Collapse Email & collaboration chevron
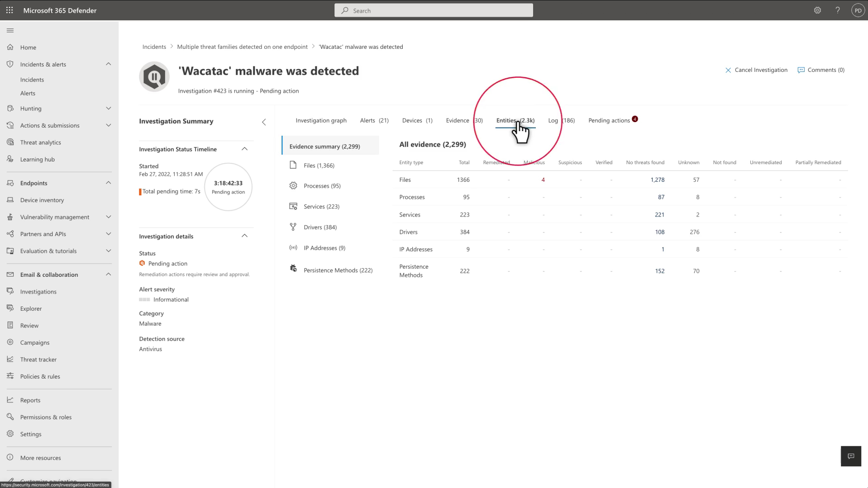The image size is (868, 488). pos(109,275)
